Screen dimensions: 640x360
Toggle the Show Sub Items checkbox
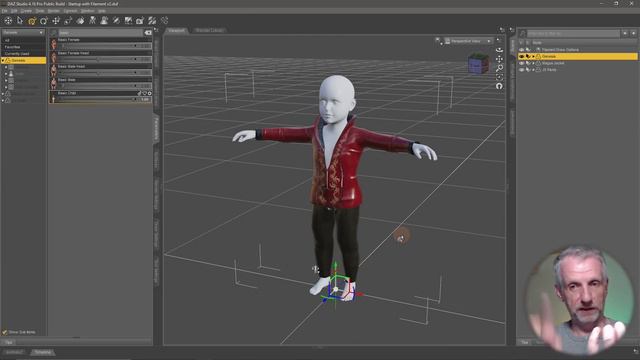pyautogui.click(x=5, y=332)
